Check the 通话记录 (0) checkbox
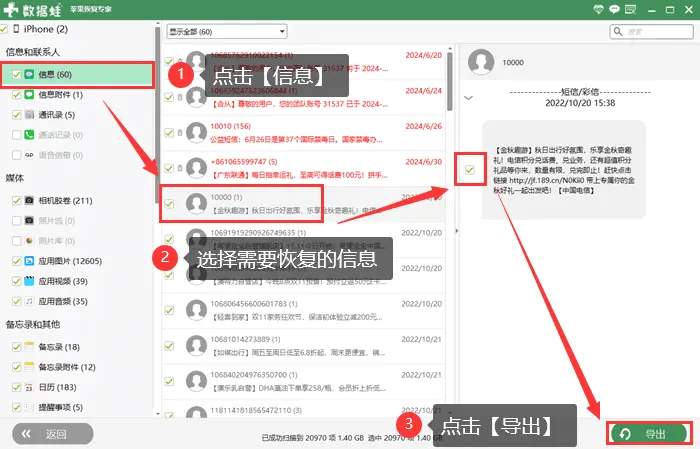The width and height of the screenshot is (700, 449). point(17,135)
